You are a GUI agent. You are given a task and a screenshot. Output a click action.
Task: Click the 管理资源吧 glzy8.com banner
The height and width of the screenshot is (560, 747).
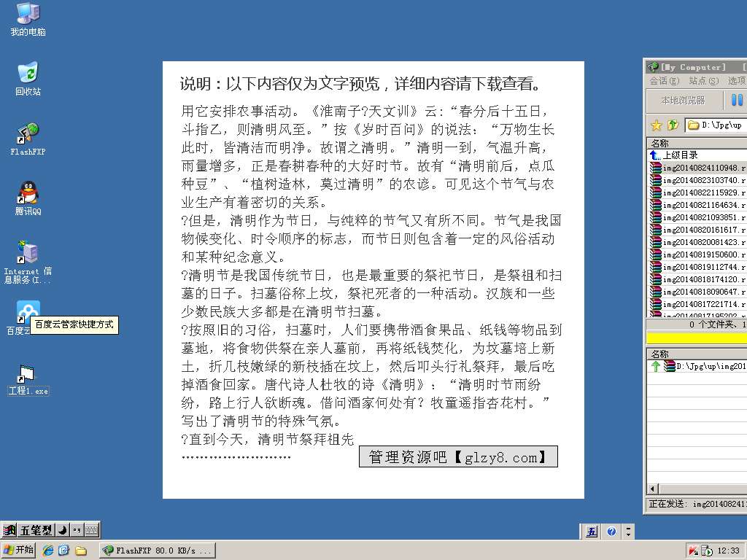point(458,457)
